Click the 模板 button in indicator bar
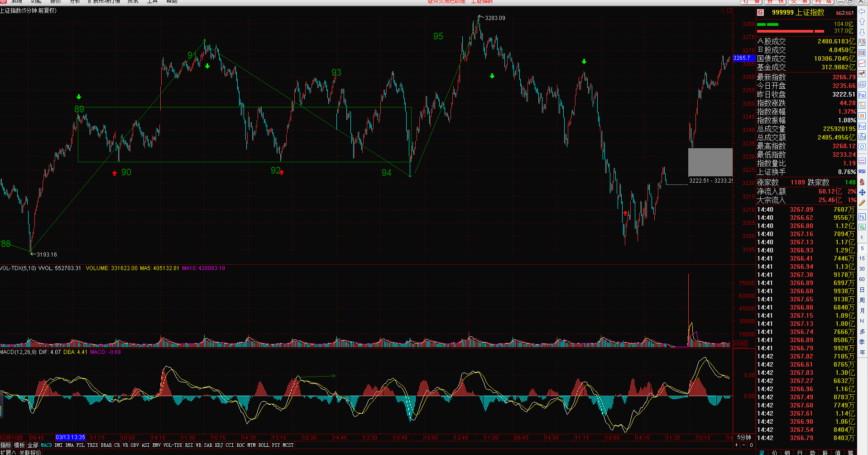868x455 pixels. (19, 445)
